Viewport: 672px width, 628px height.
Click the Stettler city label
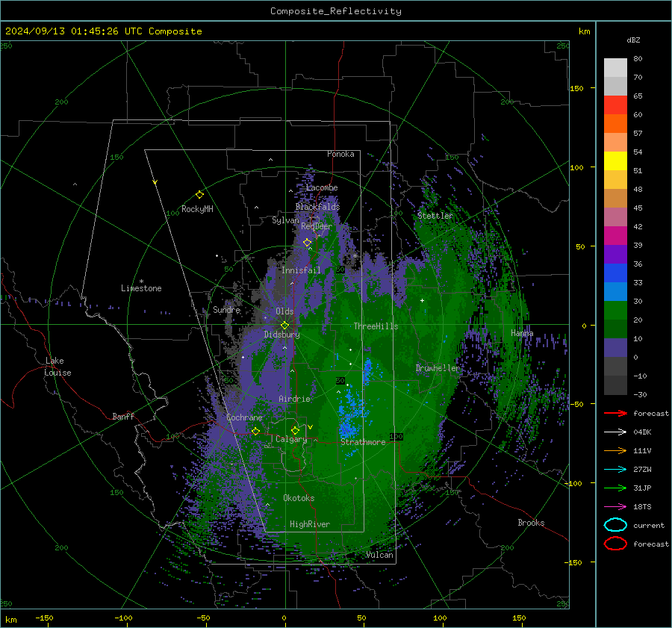coord(435,216)
